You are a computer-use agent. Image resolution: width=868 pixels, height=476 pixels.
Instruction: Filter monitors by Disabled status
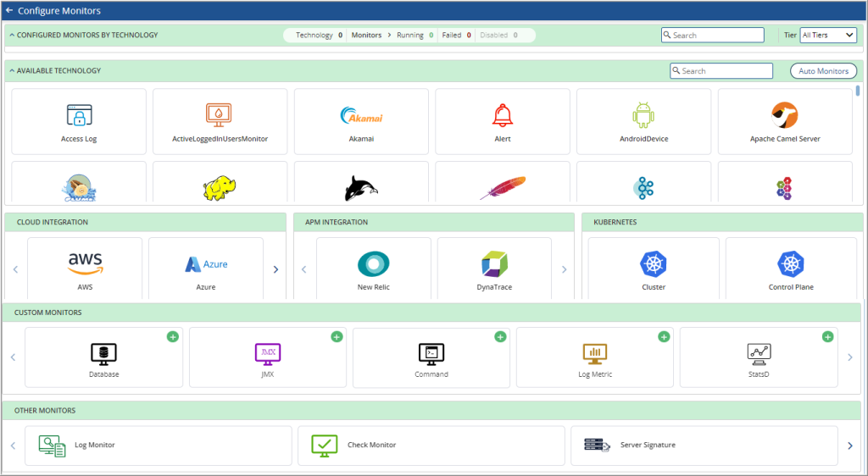[x=498, y=35]
